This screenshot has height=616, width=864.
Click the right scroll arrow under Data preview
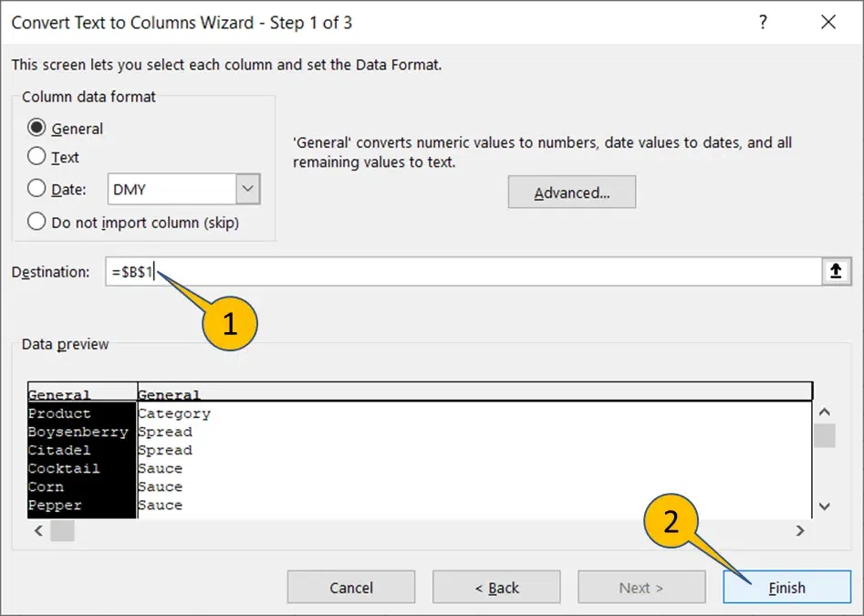[x=800, y=530]
